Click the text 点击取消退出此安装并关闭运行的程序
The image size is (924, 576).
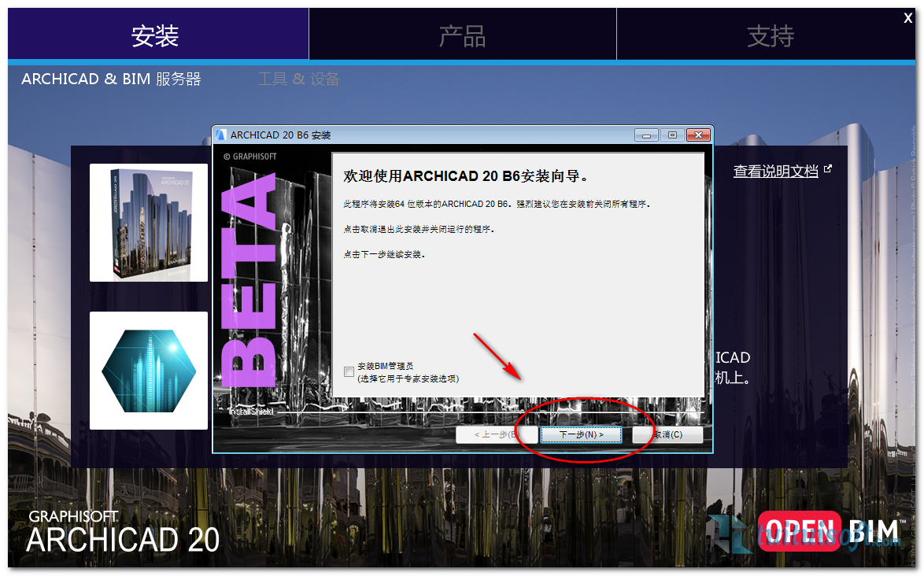pos(419,229)
